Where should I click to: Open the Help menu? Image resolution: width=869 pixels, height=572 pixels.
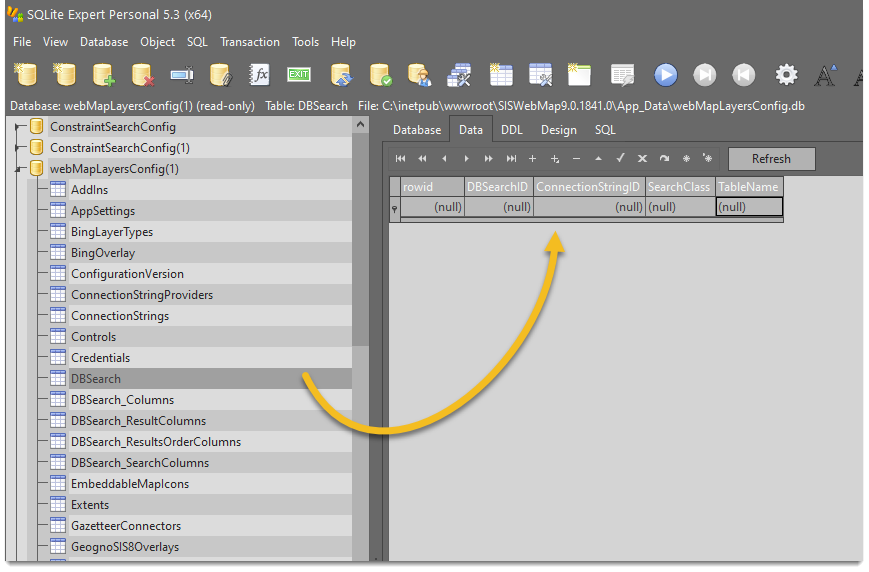pos(343,42)
